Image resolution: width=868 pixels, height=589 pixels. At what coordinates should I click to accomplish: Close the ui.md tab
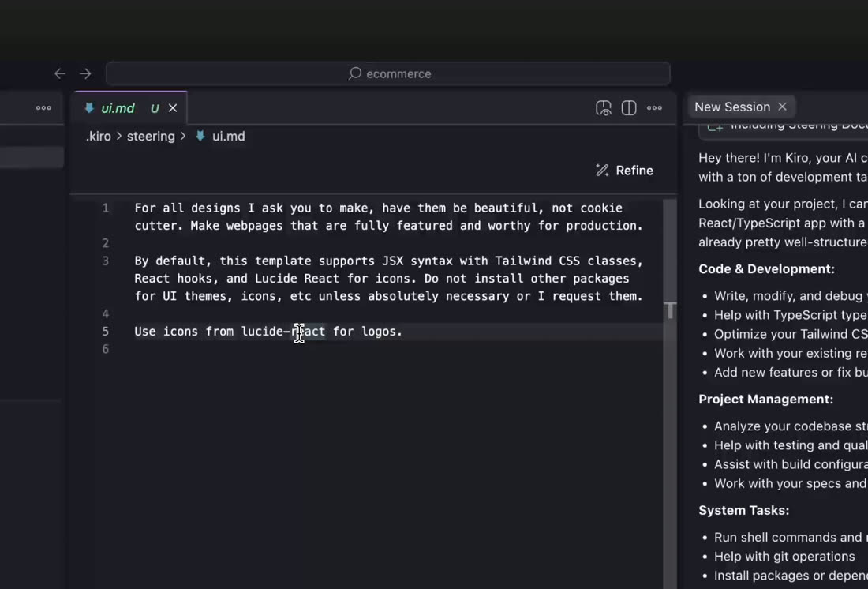173,108
